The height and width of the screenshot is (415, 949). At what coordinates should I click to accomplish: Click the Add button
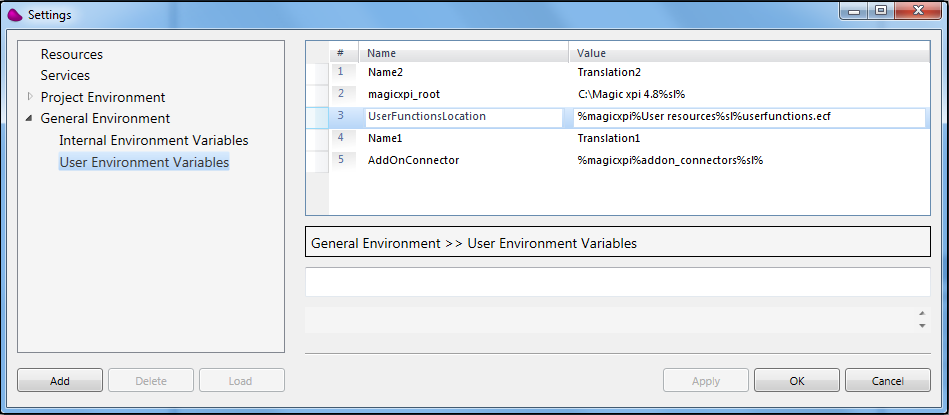[60, 381]
